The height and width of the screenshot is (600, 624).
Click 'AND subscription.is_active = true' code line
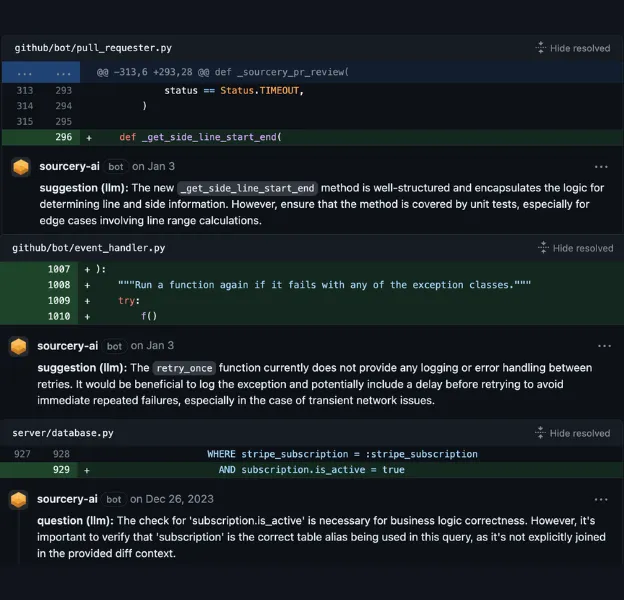click(x=312, y=470)
